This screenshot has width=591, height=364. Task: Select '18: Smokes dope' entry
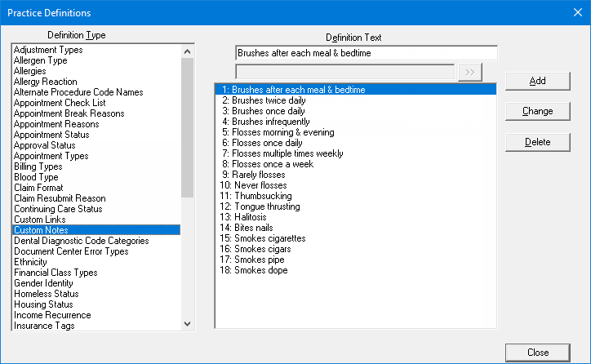(x=254, y=270)
